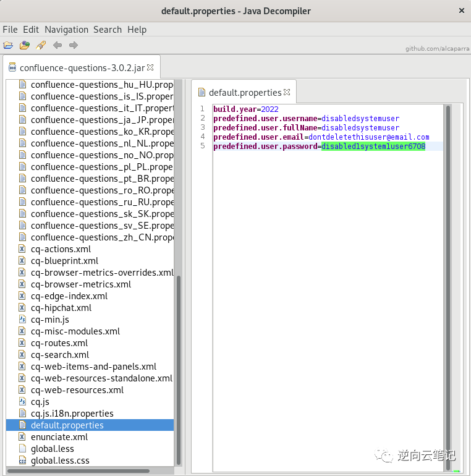Viewport: 471px width, 476px height.
Task: Click the cq-min.js file icon
Action: (x=23, y=320)
